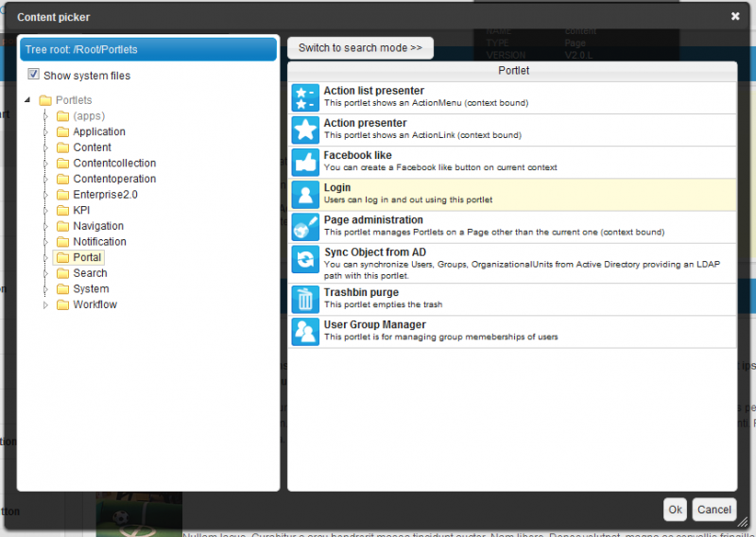Click the Application folder icon
756x537 pixels.
coord(62,131)
